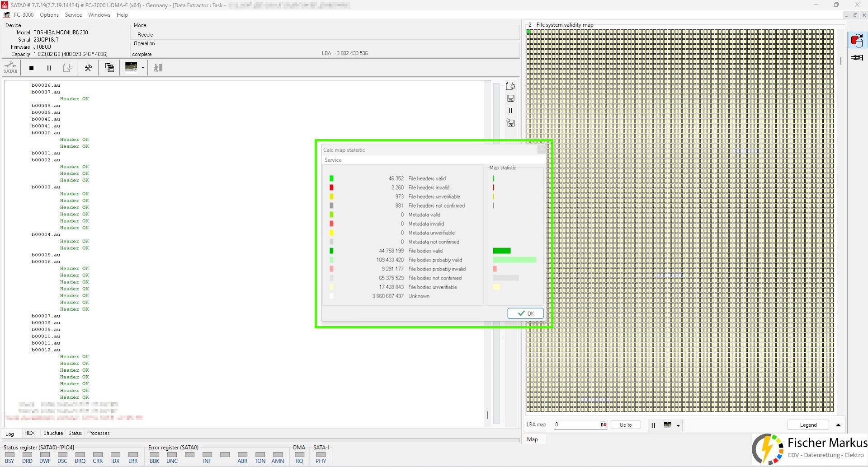Screen dimensions: 868x467
Task: Open the hammer and wrench utilities tool
Action: click(88, 68)
